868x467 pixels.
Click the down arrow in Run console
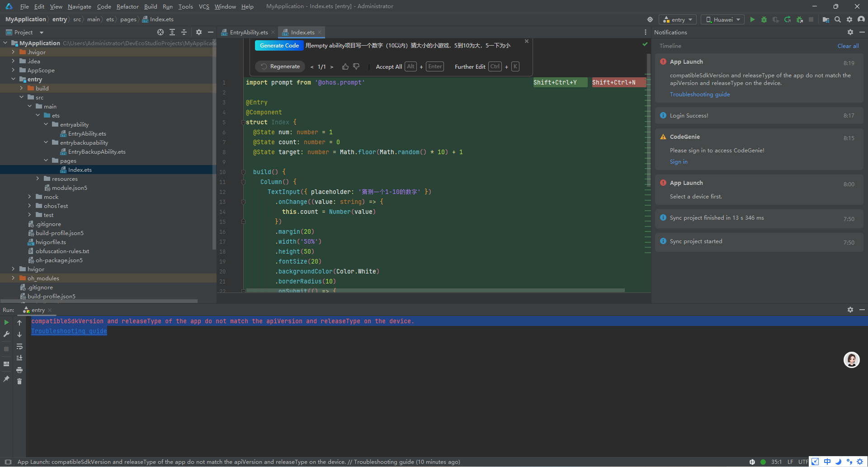pos(19,334)
